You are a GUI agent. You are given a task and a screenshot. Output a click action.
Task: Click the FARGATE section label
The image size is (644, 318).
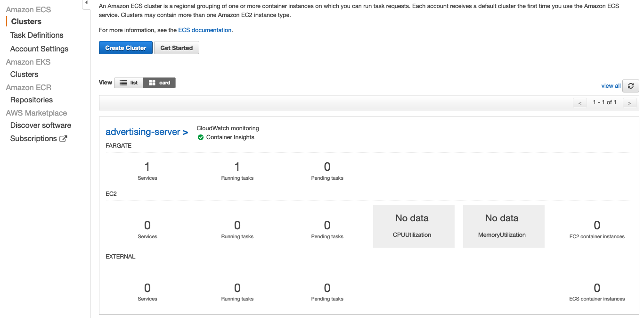[119, 146]
